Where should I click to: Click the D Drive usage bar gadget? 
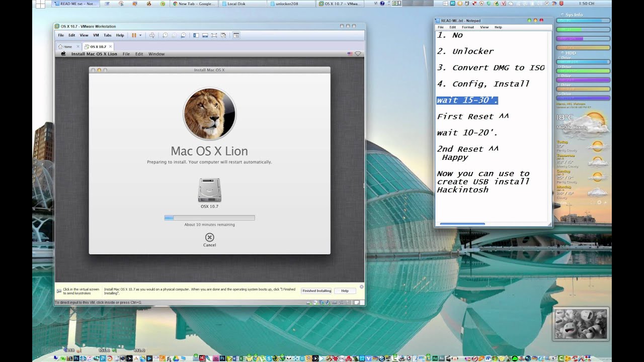pyautogui.click(x=583, y=71)
